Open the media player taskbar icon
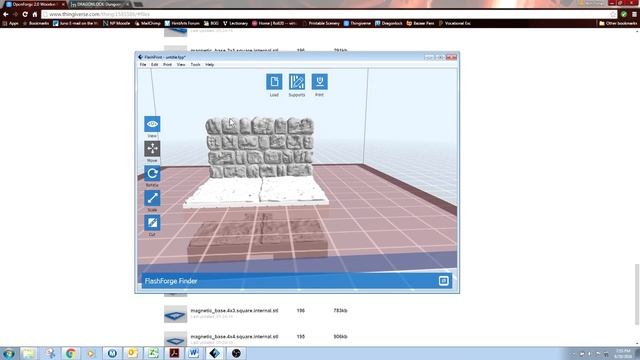The image size is (640, 360). (91, 353)
